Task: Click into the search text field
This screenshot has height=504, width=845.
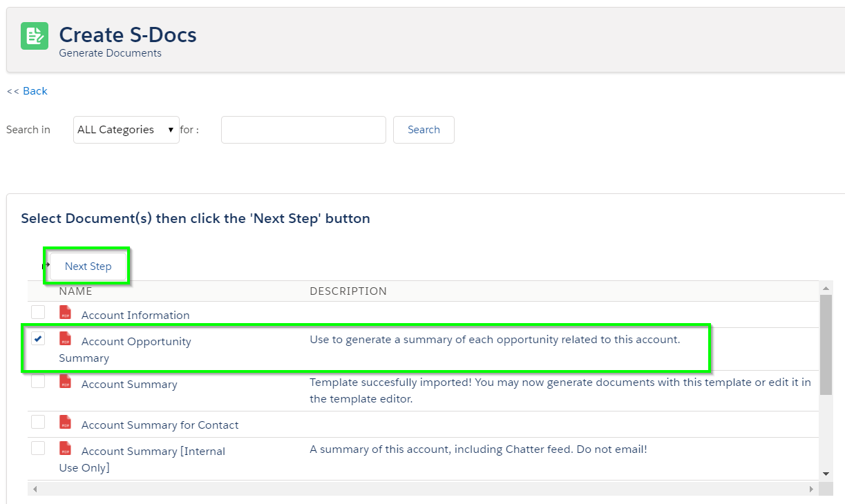Action: 303,130
